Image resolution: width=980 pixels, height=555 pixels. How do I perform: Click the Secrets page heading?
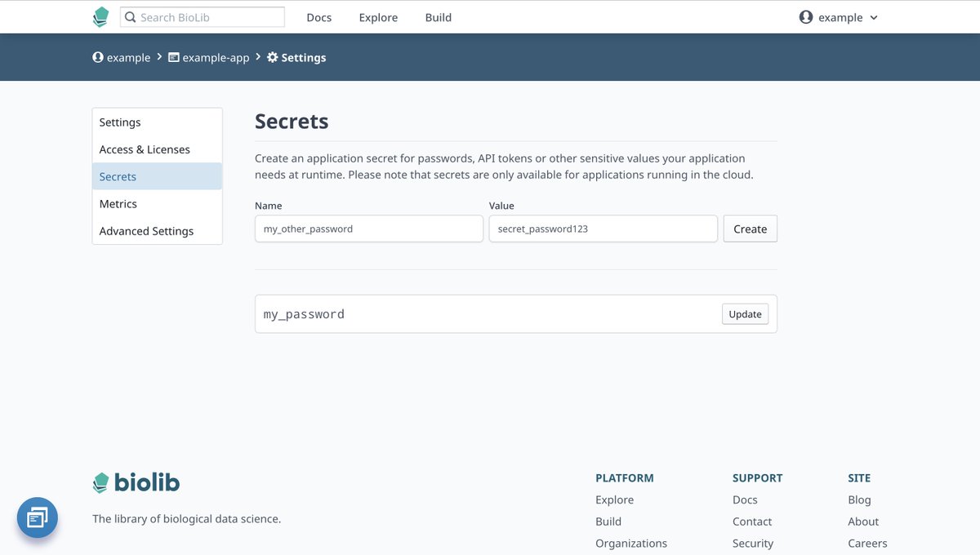[x=292, y=122]
